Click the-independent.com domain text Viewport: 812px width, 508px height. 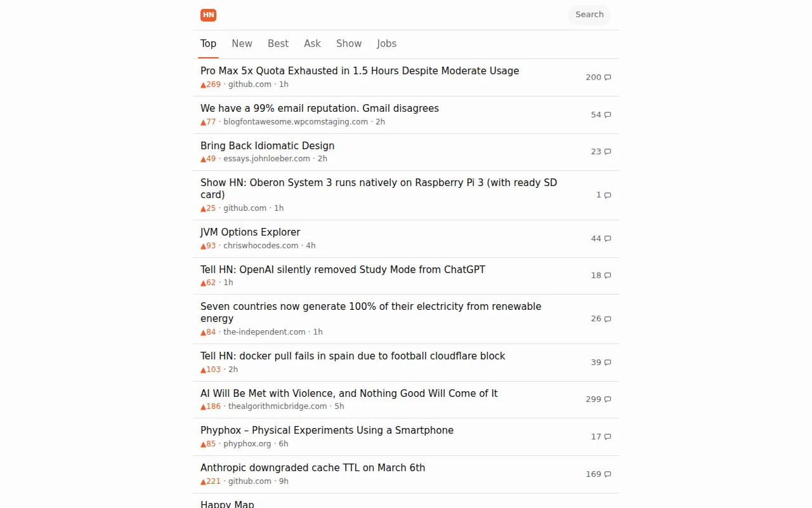(x=265, y=332)
